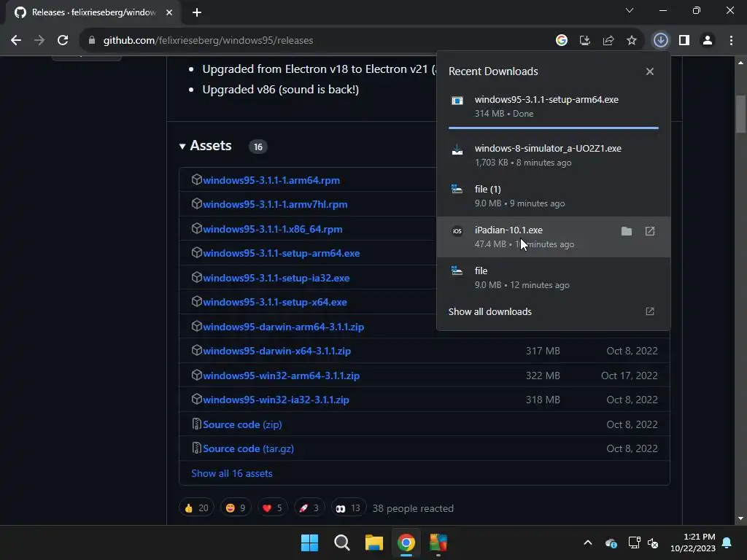The image size is (747, 560).
Task: Show hidden tray icons chevron
Action: coord(588,542)
